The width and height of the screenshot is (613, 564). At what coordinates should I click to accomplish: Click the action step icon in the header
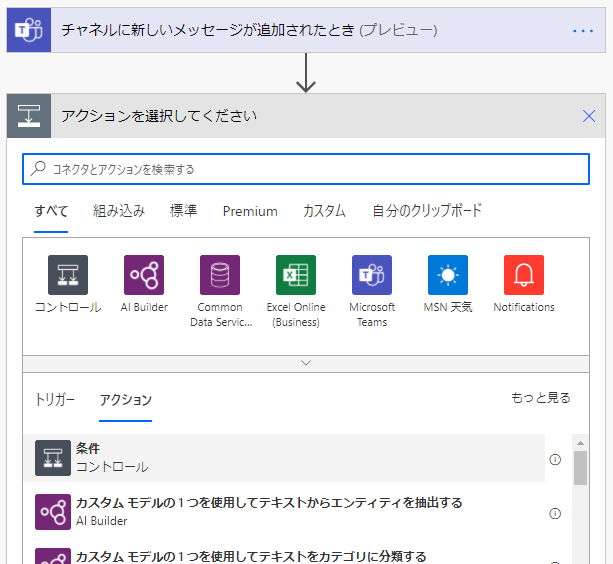coord(29,116)
